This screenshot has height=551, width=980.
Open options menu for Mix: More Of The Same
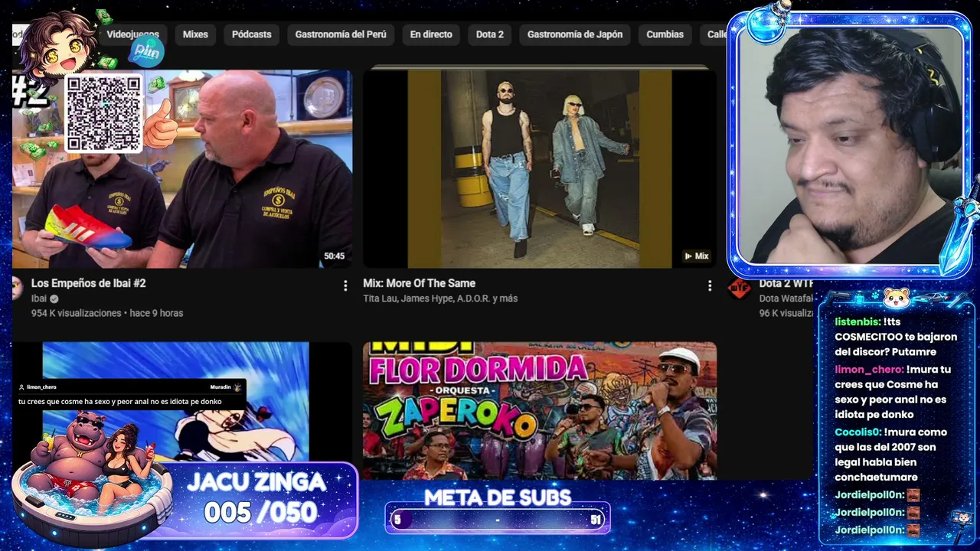(710, 285)
